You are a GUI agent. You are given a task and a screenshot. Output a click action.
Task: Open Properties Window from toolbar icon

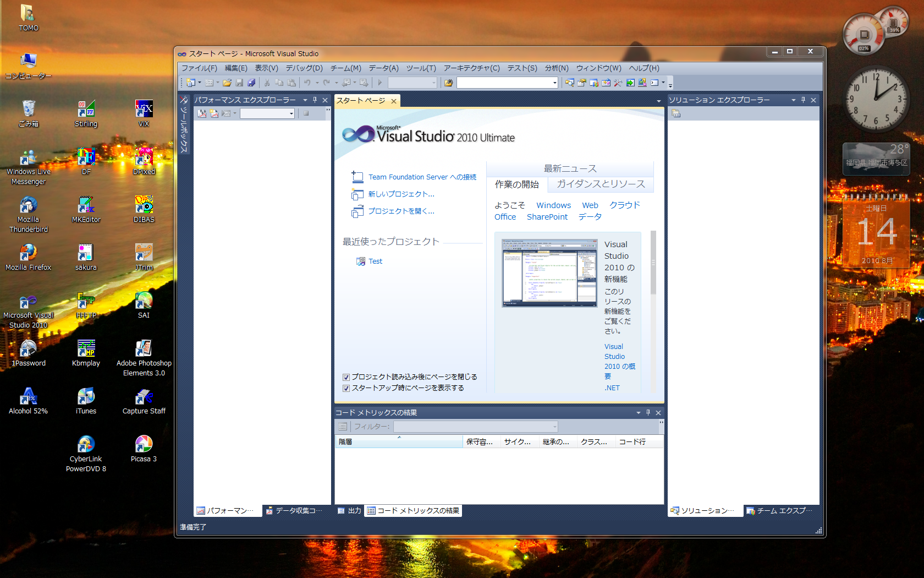point(582,83)
